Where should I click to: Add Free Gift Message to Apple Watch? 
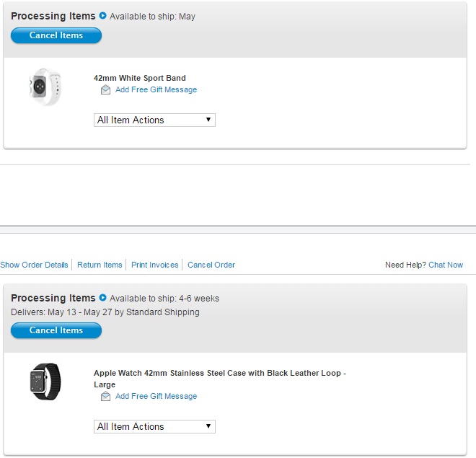[156, 397]
